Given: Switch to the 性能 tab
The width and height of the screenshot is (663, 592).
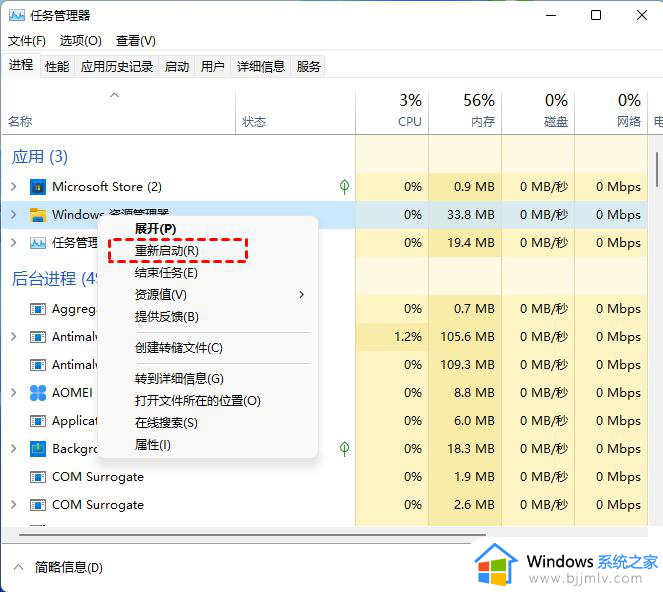Looking at the screenshot, I should 57,66.
